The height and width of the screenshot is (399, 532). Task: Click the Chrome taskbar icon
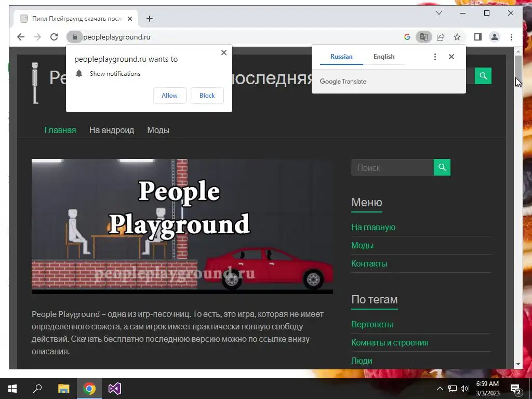click(x=89, y=389)
